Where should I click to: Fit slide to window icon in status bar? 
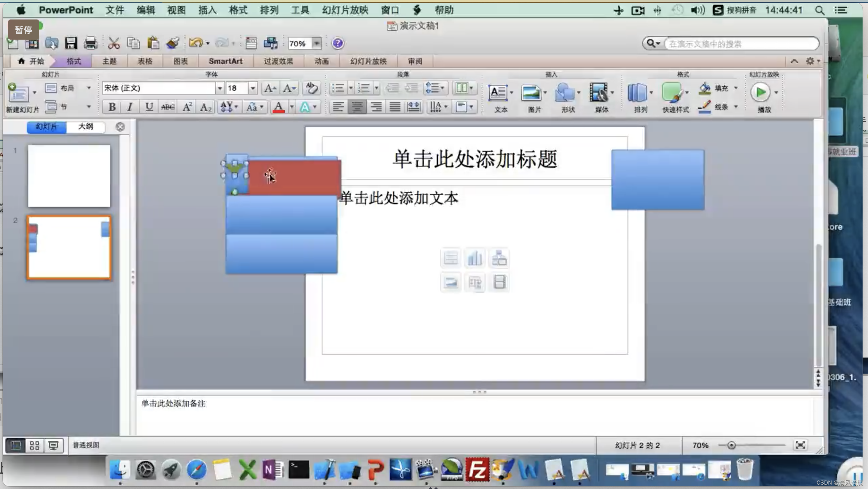tap(800, 445)
